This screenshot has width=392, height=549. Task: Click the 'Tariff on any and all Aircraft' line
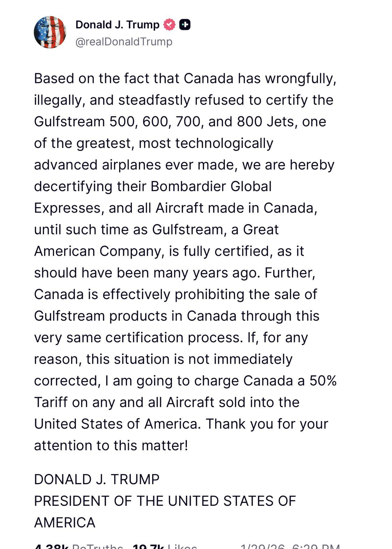pyautogui.click(x=167, y=402)
